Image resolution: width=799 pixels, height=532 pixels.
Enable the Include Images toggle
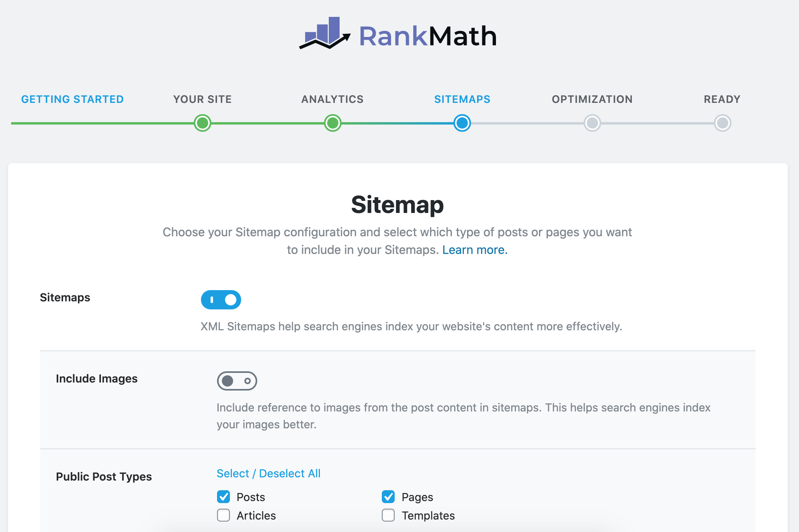click(237, 381)
